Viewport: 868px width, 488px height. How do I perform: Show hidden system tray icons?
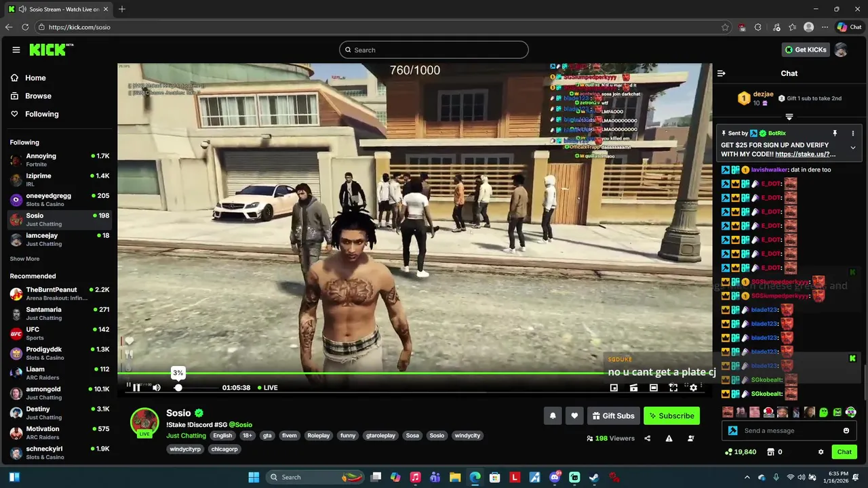pyautogui.click(x=747, y=477)
